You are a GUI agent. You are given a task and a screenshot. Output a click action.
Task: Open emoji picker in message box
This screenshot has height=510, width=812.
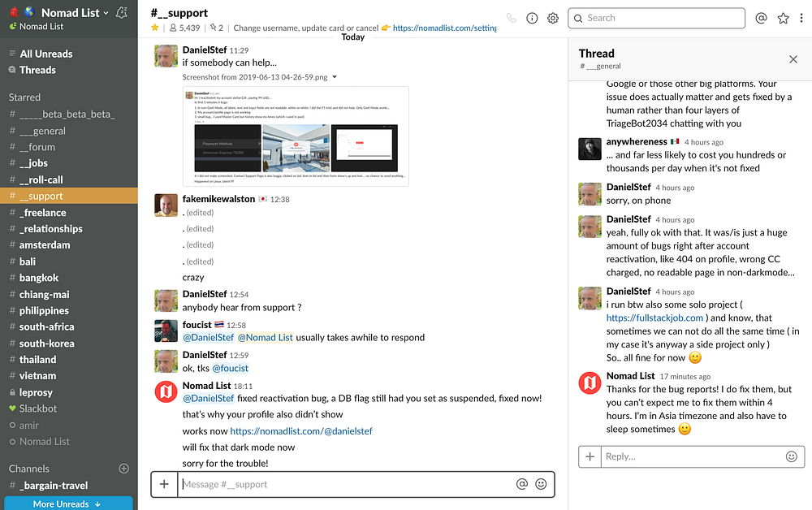541,483
